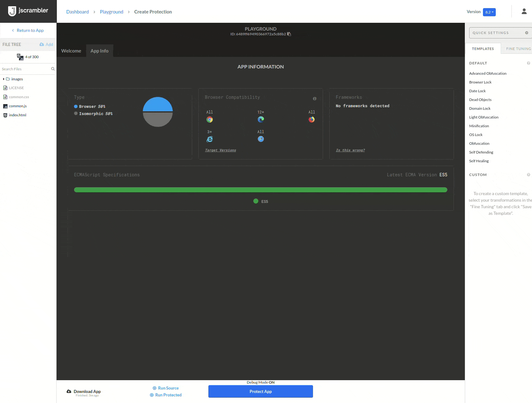Select Self Defending template
The width and height of the screenshot is (532, 403).
pos(481,152)
